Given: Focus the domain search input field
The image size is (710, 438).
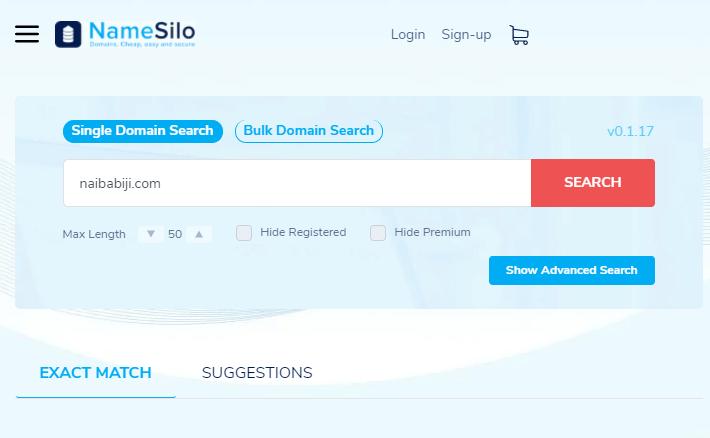Looking at the screenshot, I should (x=297, y=183).
